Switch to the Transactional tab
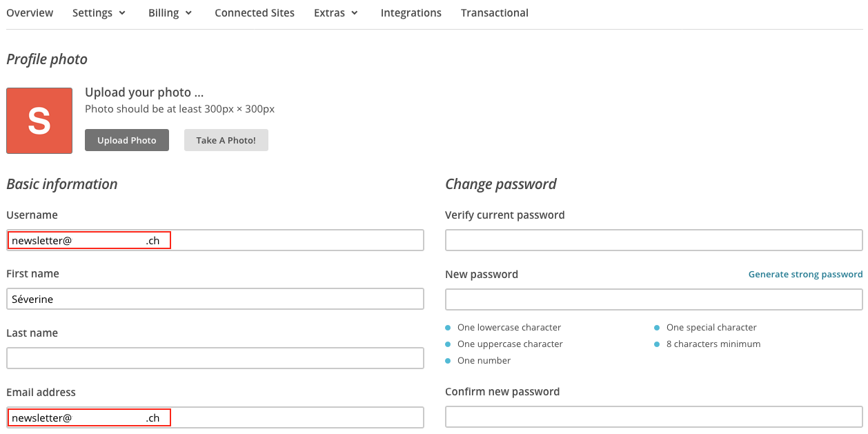The image size is (868, 434). tap(494, 13)
